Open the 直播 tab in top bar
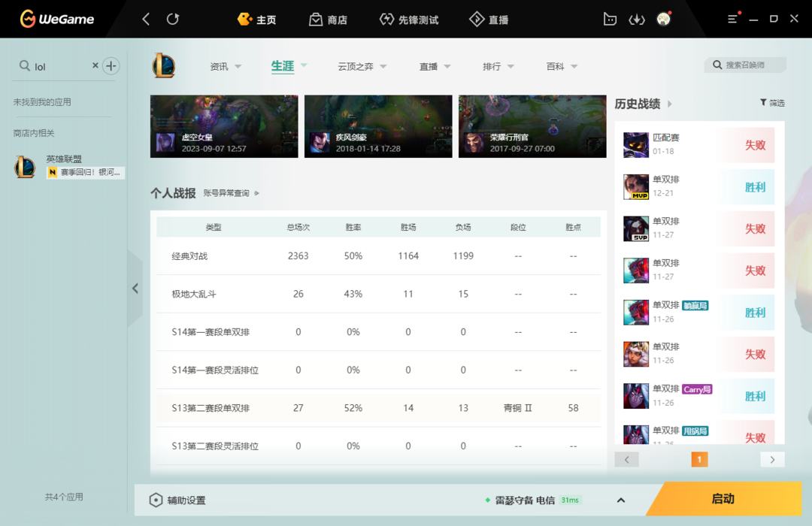The width and height of the screenshot is (812, 526). click(x=489, y=20)
